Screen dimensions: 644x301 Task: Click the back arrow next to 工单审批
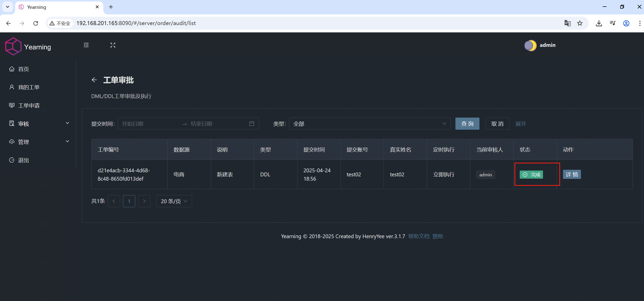coord(94,80)
